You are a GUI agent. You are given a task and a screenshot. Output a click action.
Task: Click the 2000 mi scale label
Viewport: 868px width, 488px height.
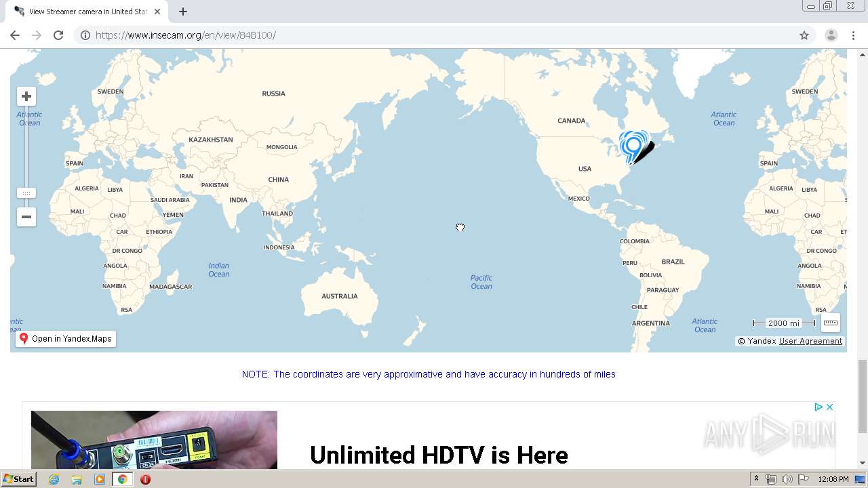click(x=784, y=323)
